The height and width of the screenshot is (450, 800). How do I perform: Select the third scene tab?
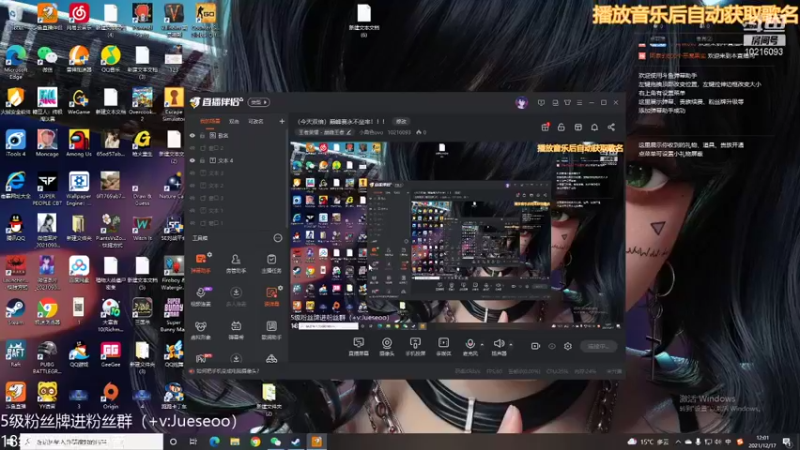[x=256, y=121]
